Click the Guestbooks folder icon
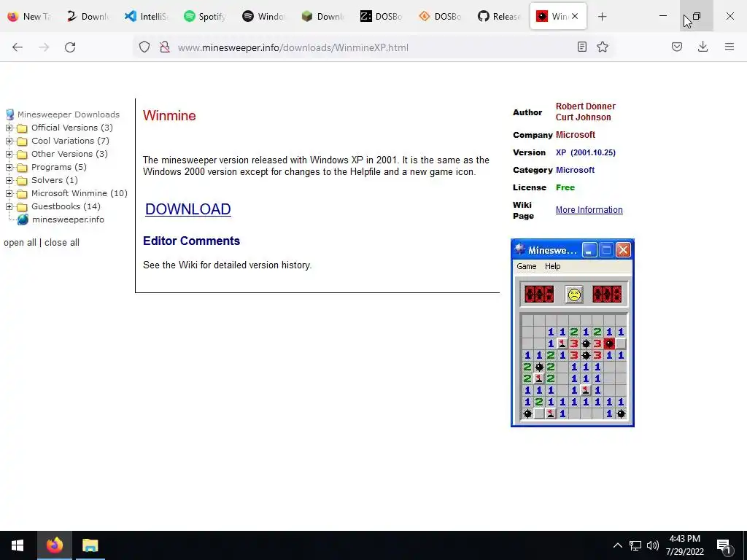The height and width of the screenshot is (560, 747). (x=22, y=207)
